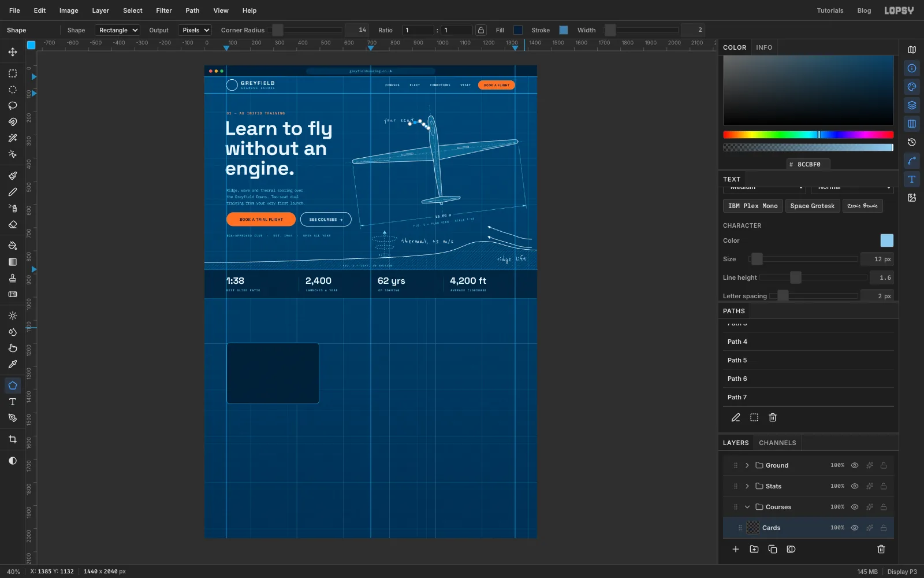The height and width of the screenshot is (578, 924).
Task: Open the Path menu
Action: pos(192,10)
